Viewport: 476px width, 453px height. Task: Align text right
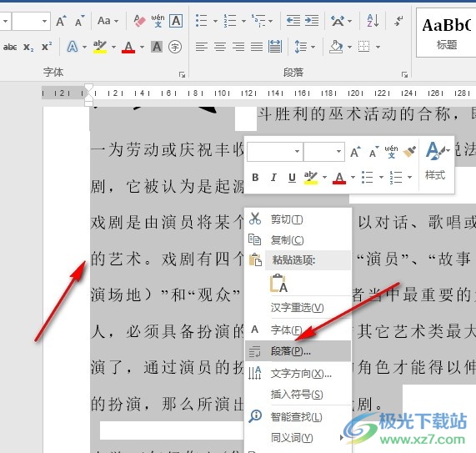pyautogui.click(x=238, y=47)
